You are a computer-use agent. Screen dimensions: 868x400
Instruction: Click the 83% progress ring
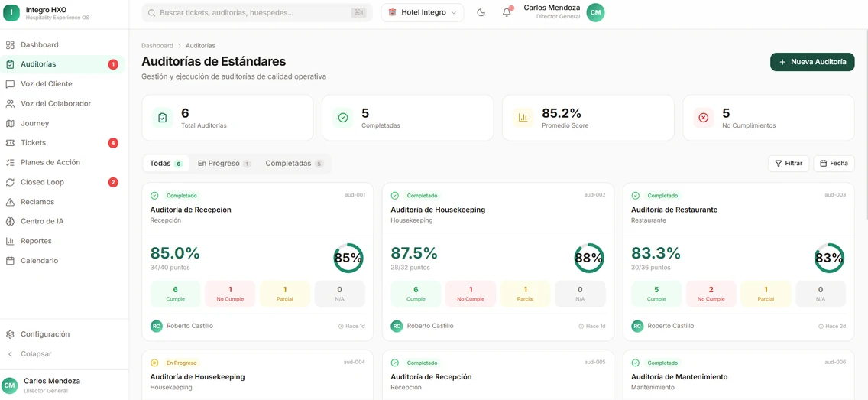pyautogui.click(x=829, y=259)
